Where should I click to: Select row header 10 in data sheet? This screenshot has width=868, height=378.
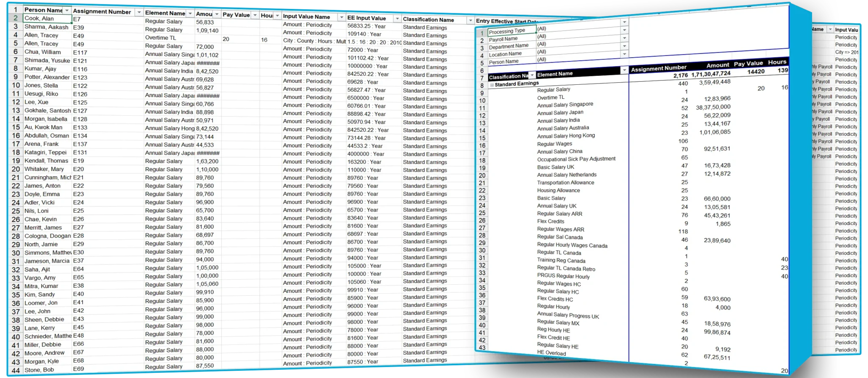tap(16, 85)
